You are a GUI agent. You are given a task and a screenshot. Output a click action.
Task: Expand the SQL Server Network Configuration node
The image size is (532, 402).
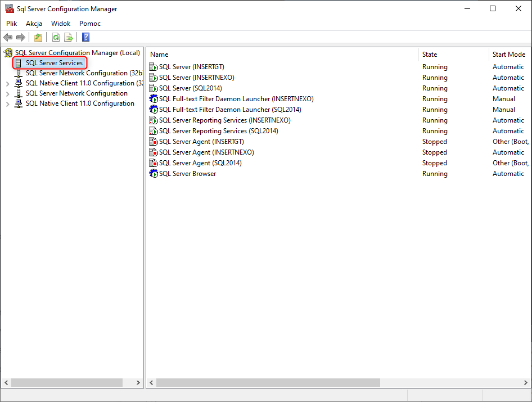(7, 94)
